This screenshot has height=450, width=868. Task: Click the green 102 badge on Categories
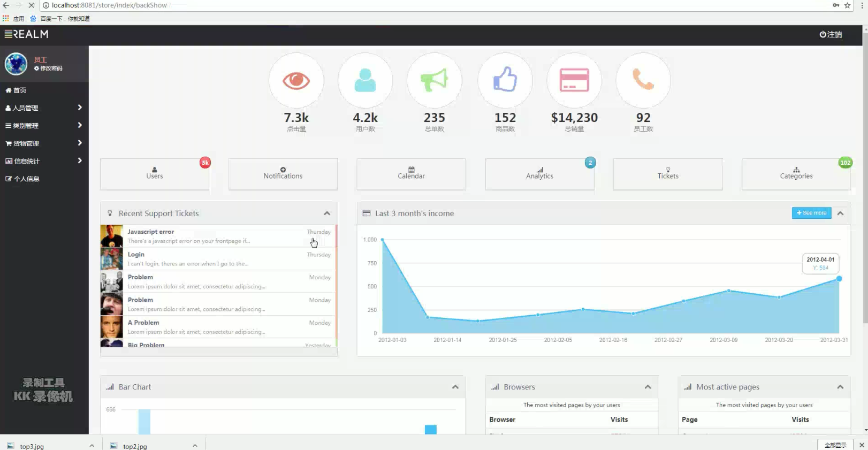coord(846,163)
